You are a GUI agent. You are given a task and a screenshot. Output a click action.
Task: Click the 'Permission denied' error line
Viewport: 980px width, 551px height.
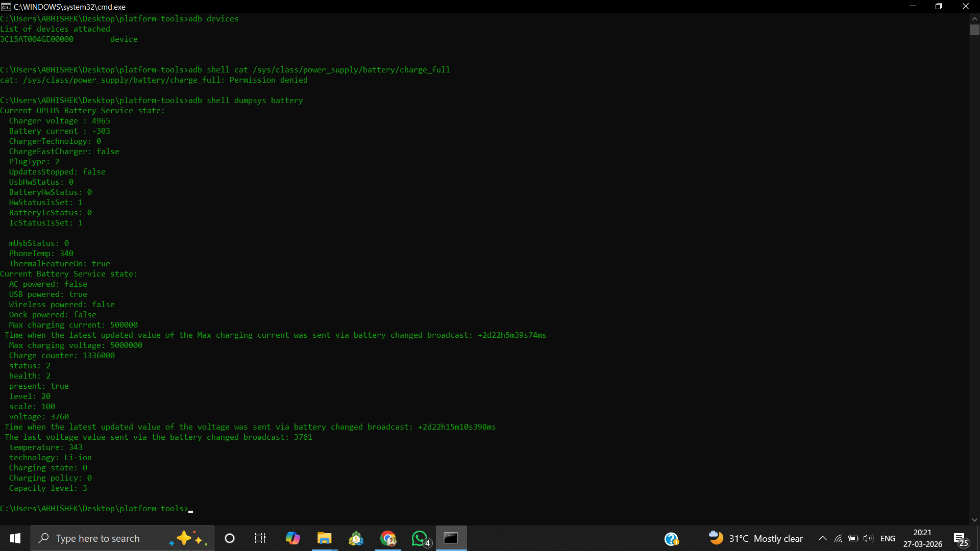click(x=154, y=80)
